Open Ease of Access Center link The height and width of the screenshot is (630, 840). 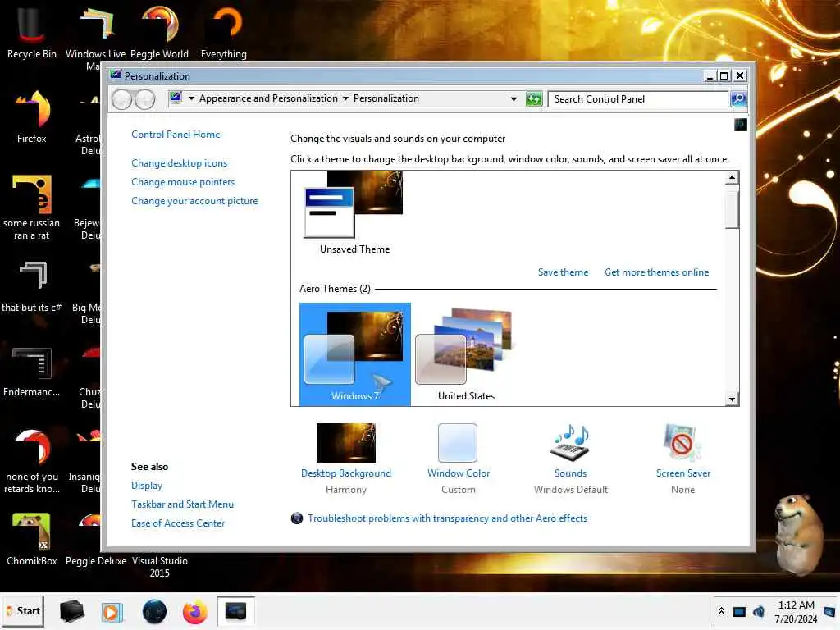coord(178,523)
